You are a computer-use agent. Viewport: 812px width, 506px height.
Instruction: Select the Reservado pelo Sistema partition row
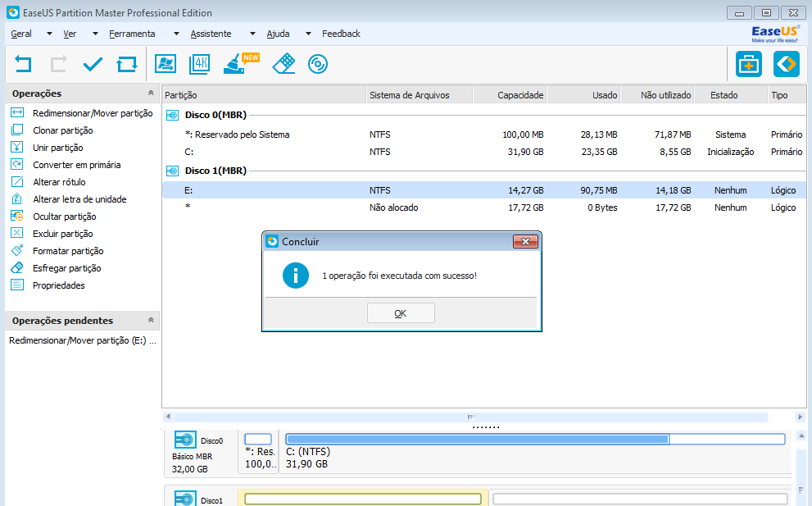(484, 134)
